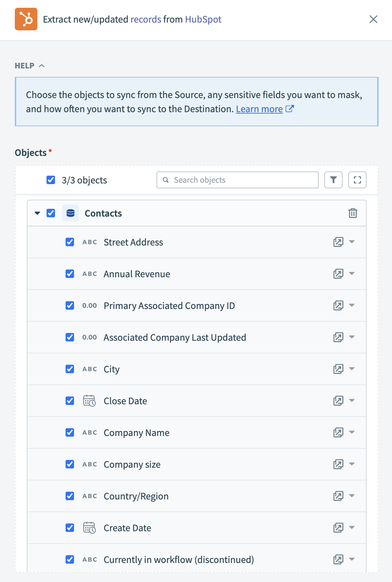Viewport: 392px width, 582px height.
Task: Open dropdown arrow for Country/Region field
Action: click(352, 496)
